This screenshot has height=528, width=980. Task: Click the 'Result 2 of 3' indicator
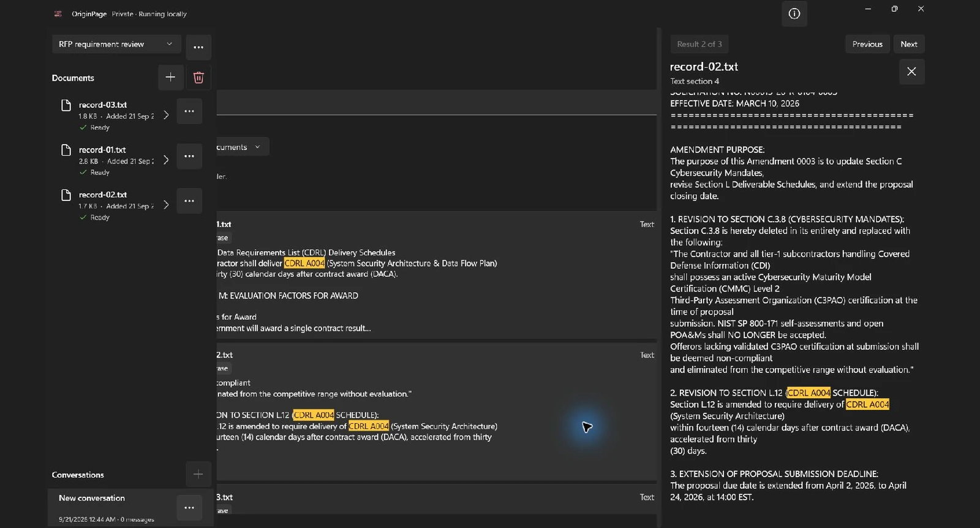coord(699,44)
